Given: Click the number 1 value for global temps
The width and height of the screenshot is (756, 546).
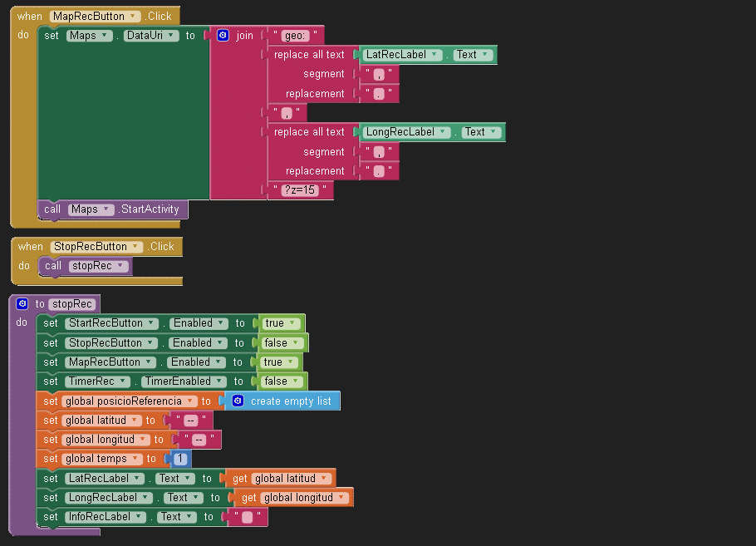Looking at the screenshot, I should 180,459.
